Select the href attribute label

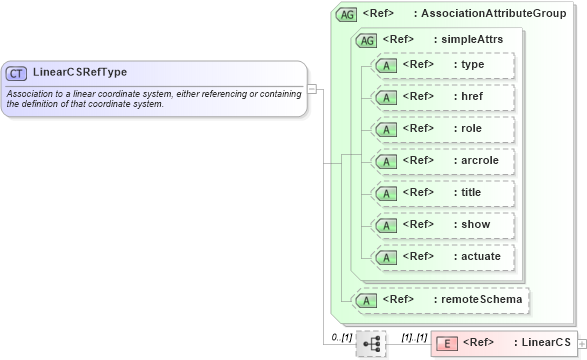(472, 96)
